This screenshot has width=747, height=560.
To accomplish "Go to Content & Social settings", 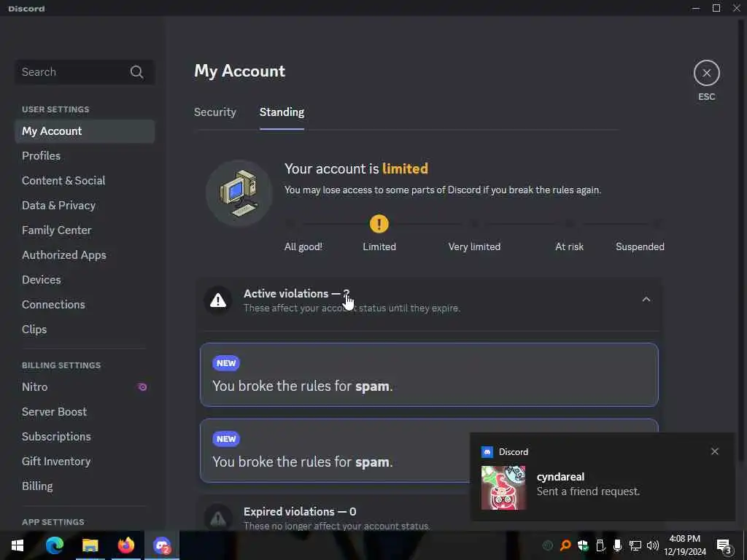I will coord(85,181).
